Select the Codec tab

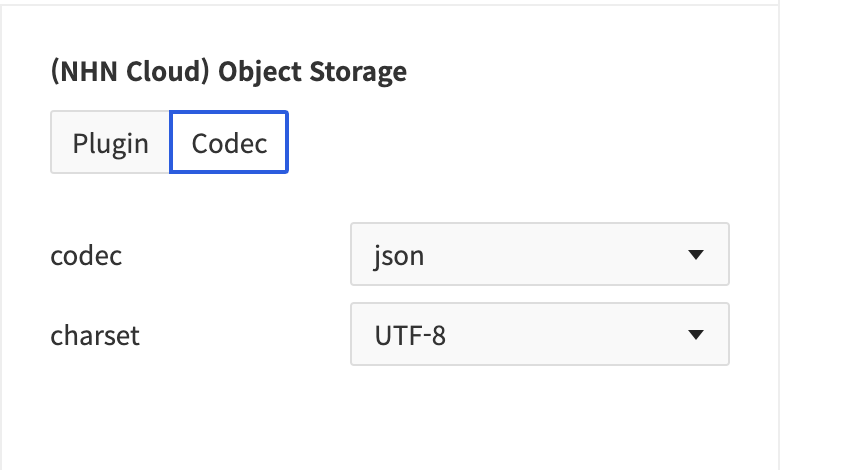(229, 143)
